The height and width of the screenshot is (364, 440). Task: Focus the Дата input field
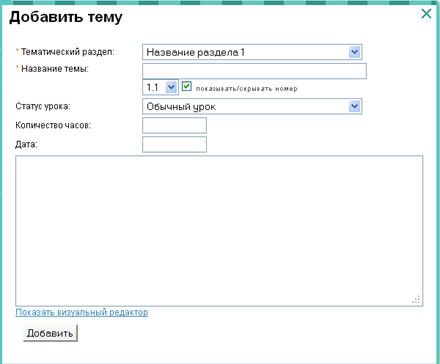tap(174, 144)
